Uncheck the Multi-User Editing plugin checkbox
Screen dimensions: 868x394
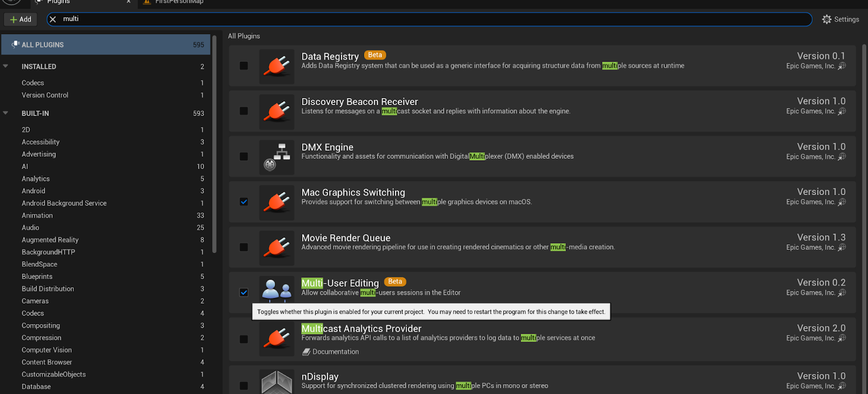coord(244,293)
